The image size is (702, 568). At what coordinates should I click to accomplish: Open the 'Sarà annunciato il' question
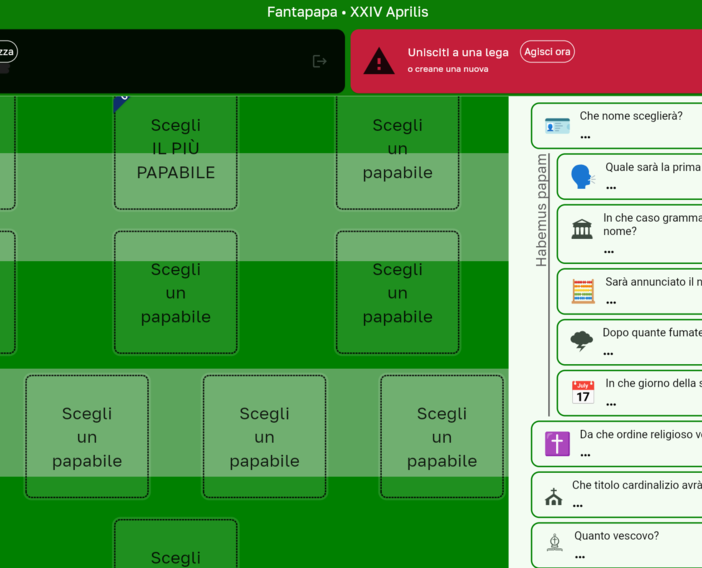pos(629,291)
